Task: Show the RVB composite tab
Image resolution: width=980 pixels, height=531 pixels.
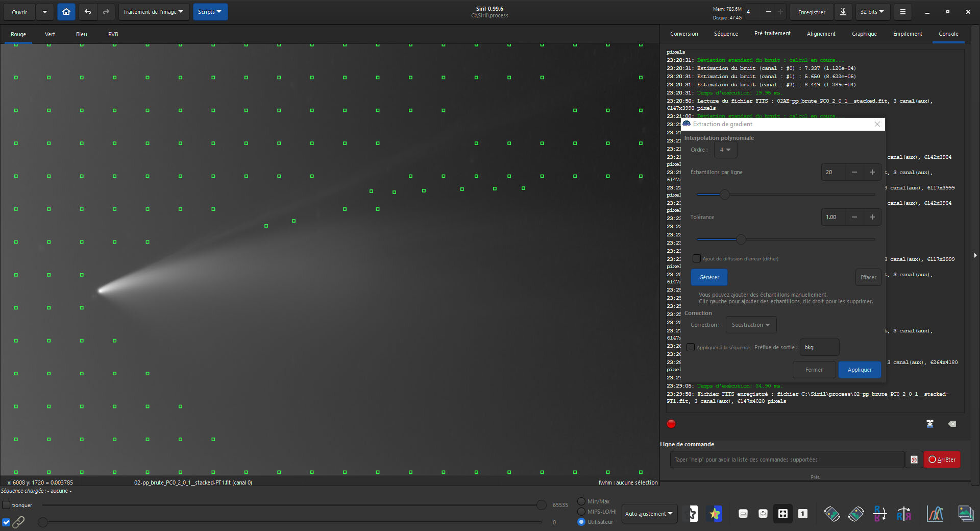Action: [x=113, y=34]
